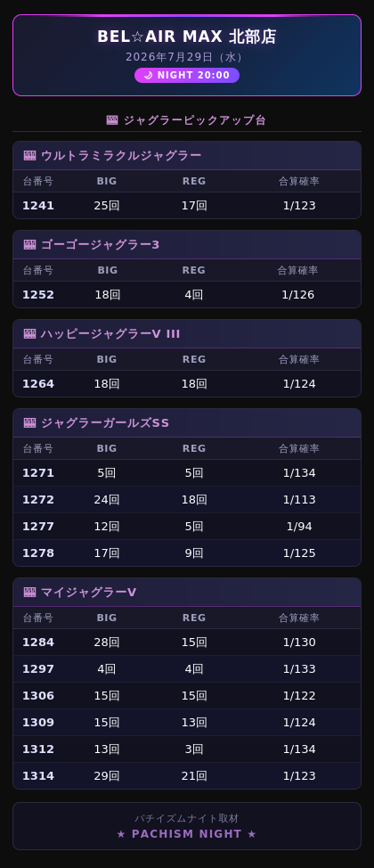Click the star before PACHISM NIGHT
374x868 pixels.
tap(121, 833)
